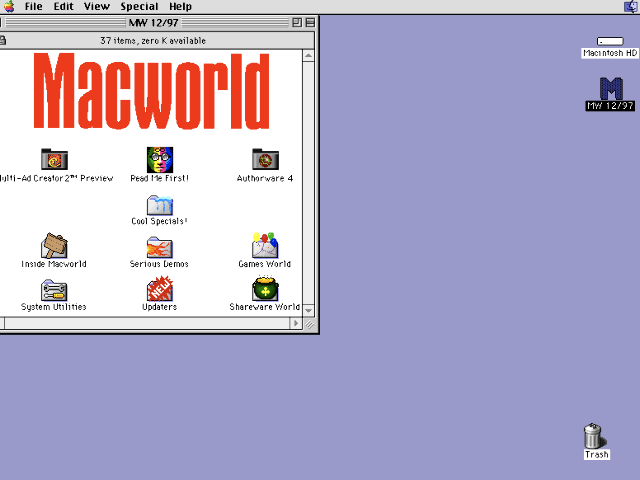Open the View menu
The height and width of the screenshot is (480, 640).
(x=97, y=7)
